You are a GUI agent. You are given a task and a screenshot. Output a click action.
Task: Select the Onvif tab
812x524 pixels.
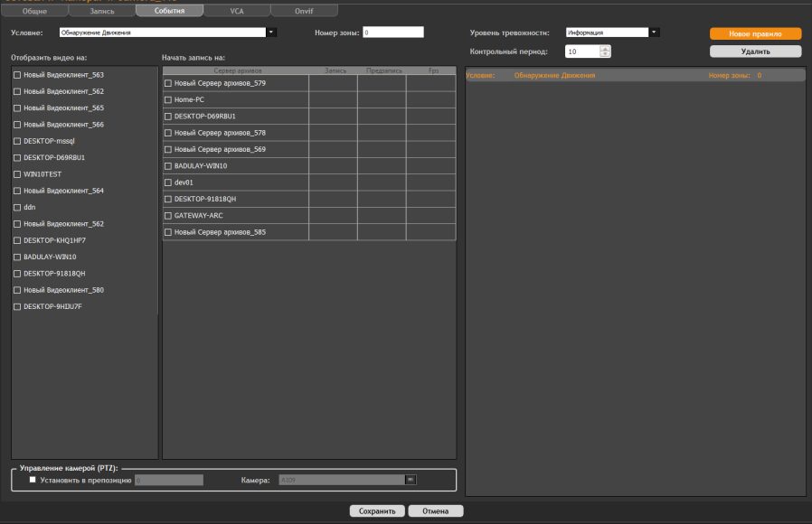(304, 11)
